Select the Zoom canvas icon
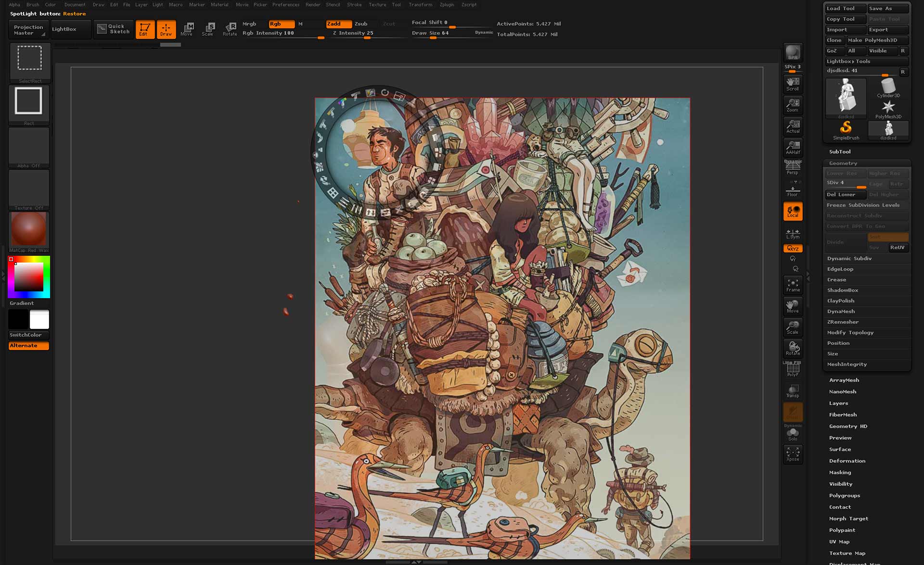 793,105
